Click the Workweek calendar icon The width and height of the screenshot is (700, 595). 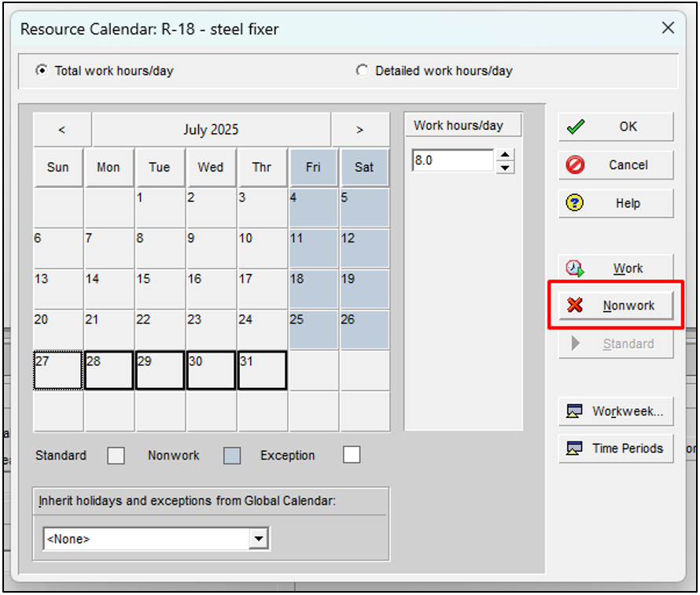pyautogui.click(x=575, y=411)
